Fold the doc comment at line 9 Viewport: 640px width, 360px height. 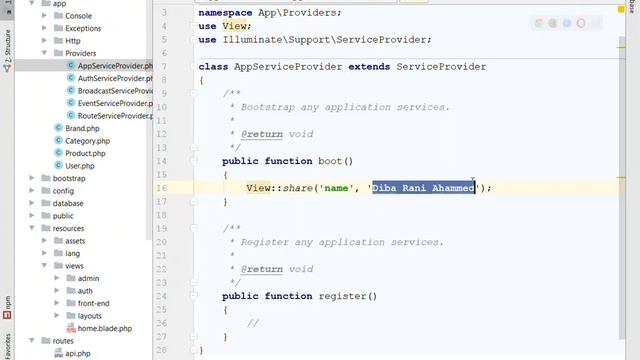[x=194, y=93]
